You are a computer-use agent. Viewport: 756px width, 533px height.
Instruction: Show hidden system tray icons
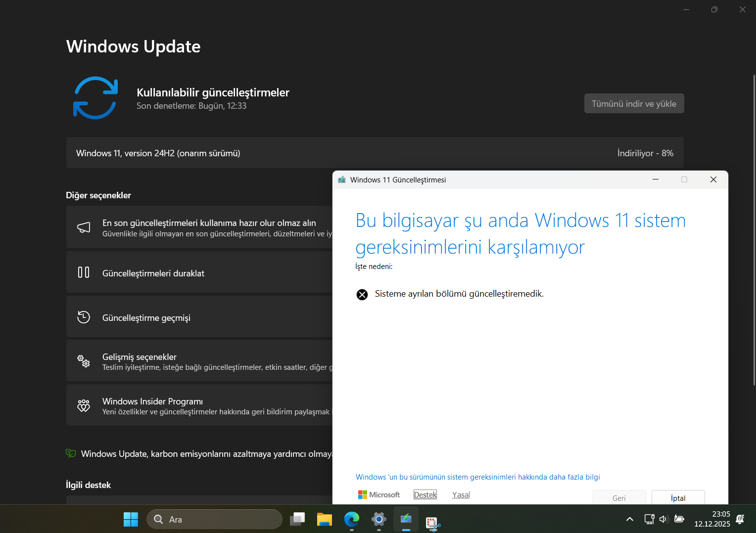(630, 519)
